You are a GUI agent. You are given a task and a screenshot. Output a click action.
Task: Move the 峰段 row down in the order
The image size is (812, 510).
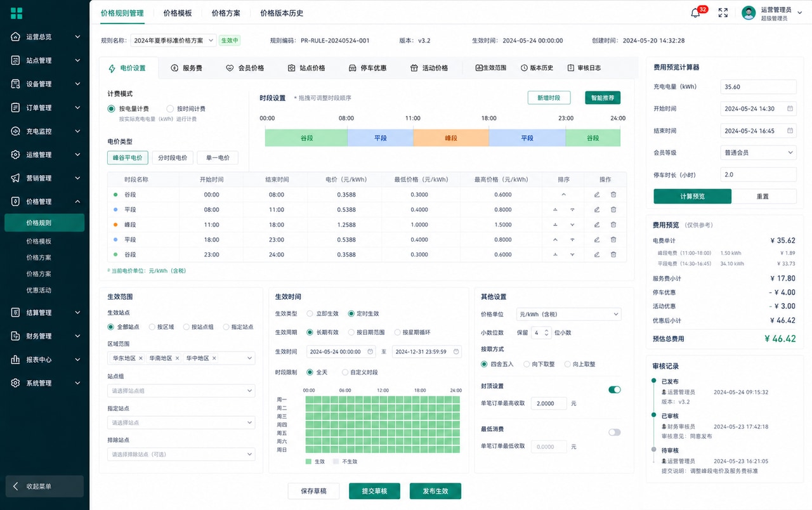click(x=572, y=225)
